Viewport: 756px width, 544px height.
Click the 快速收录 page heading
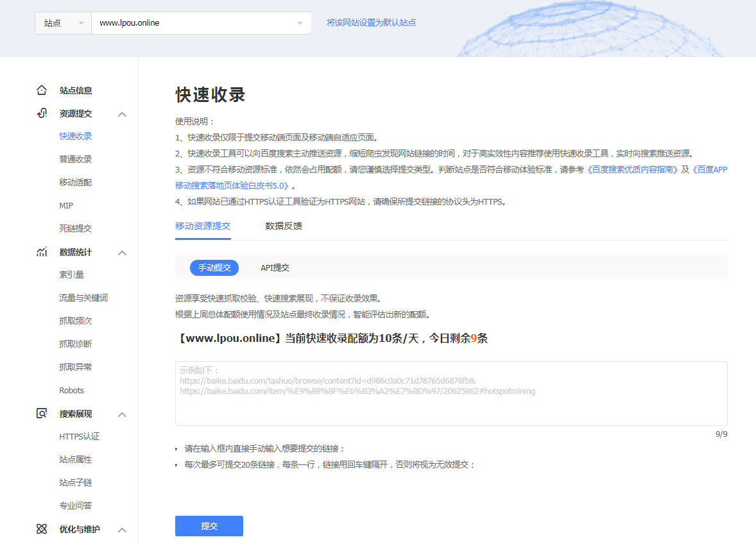click(210, 95)
